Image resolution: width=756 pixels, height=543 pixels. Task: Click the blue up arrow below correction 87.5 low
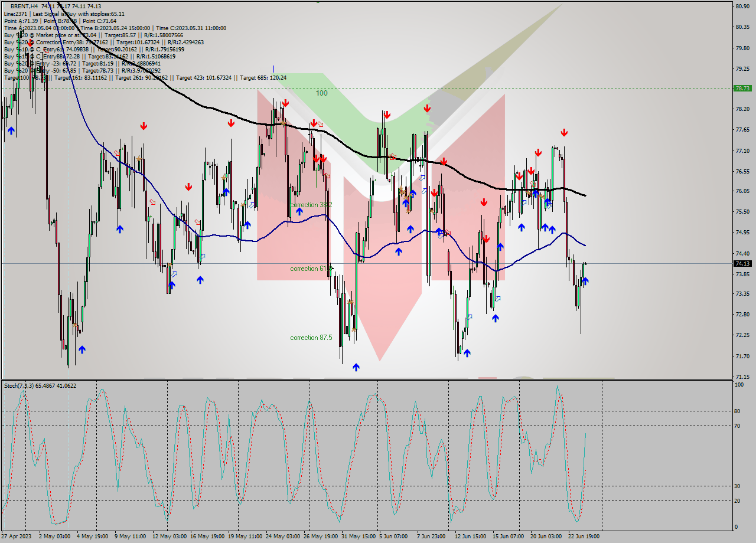[x=356, y=367]
